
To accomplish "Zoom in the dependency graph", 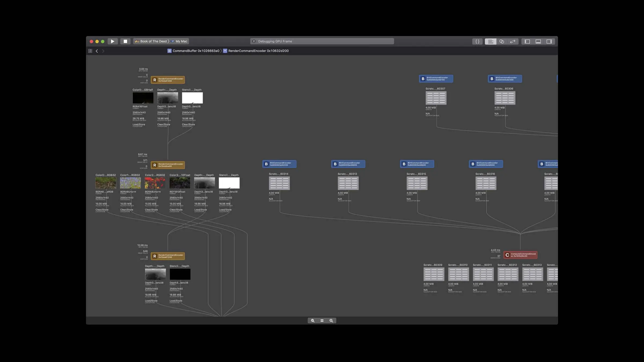I will (331, 321).
